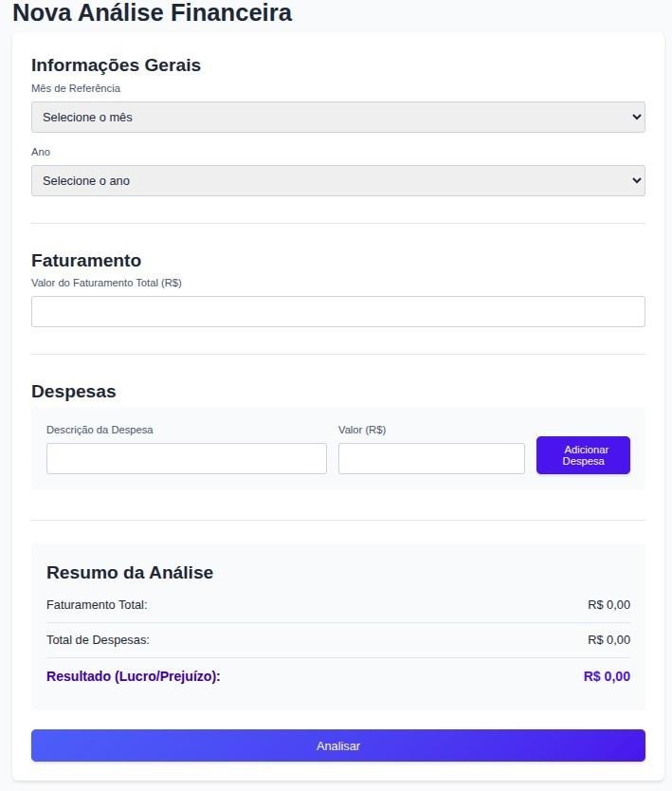Click the 'Total de Despesas:' summary row label
The image size is (672, 791).
(x=98, y=640)
